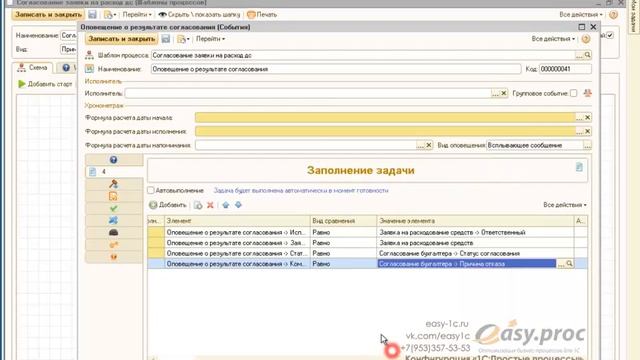Viewport: 640px width, 360px height.
Task: Move the selected row down with blue arrow
Action: click(238, 205)
